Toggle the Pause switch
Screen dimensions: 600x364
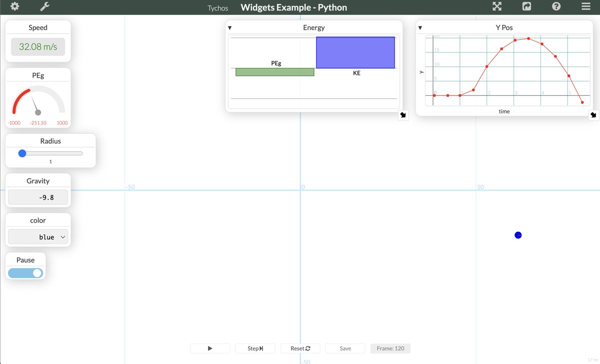[x=25, y=273]
